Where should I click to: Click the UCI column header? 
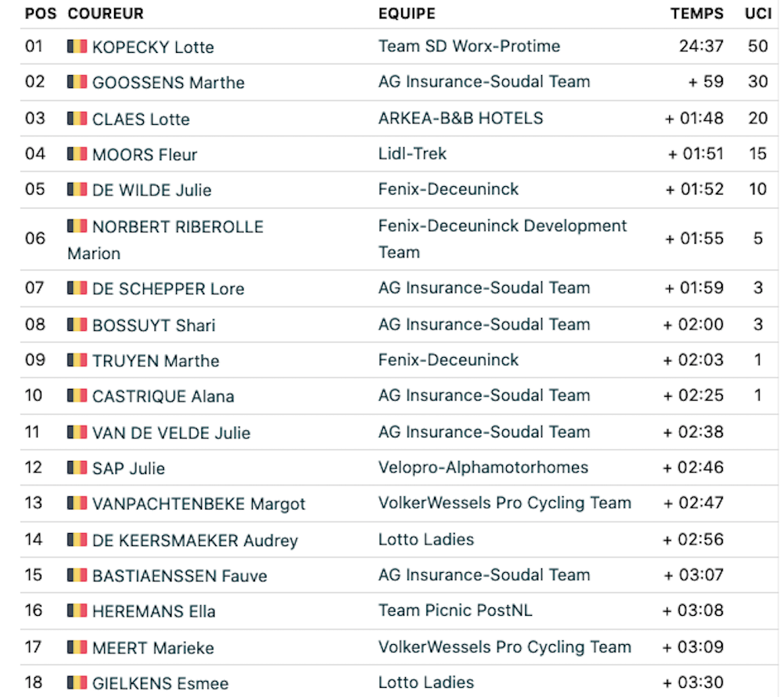[x=758, y=14]
